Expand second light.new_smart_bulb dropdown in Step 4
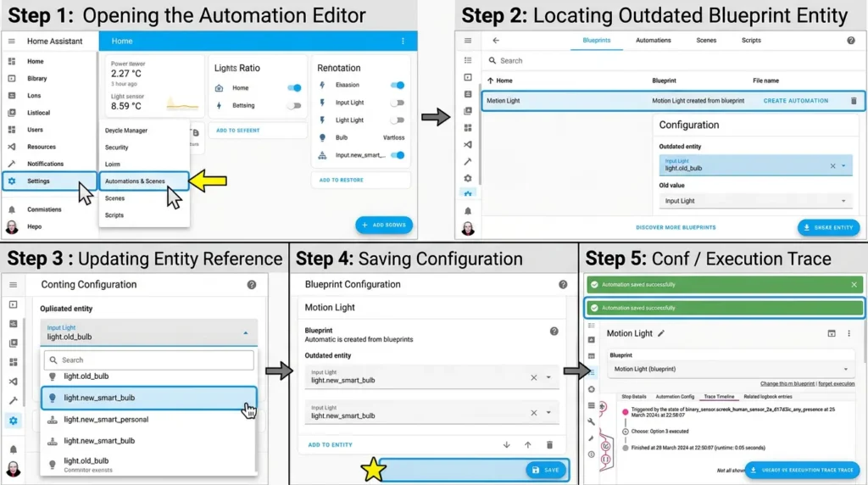868x485 pixels. (x=548, y=413)
